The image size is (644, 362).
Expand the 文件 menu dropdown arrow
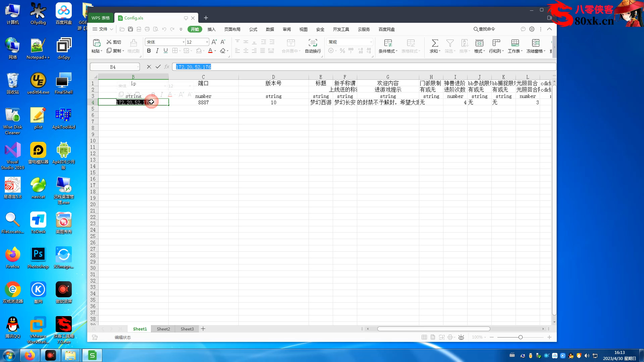coord(111,29)
